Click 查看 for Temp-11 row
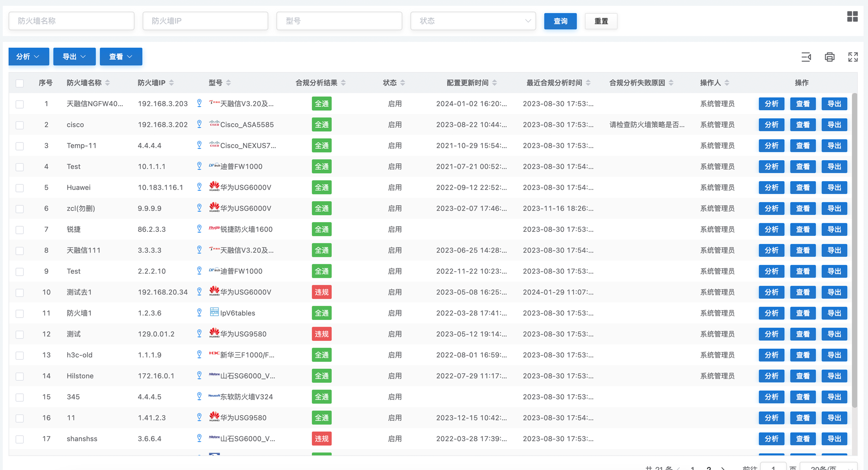 pos(803,146)
